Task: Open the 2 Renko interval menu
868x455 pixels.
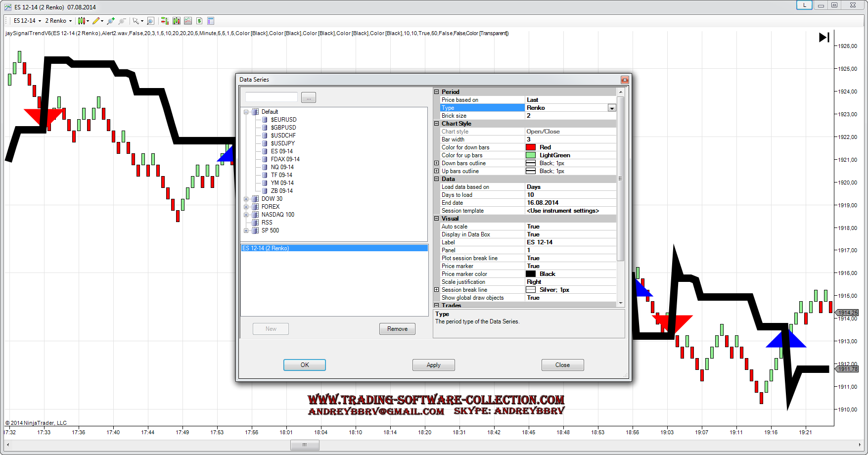Action: (58, 21)
